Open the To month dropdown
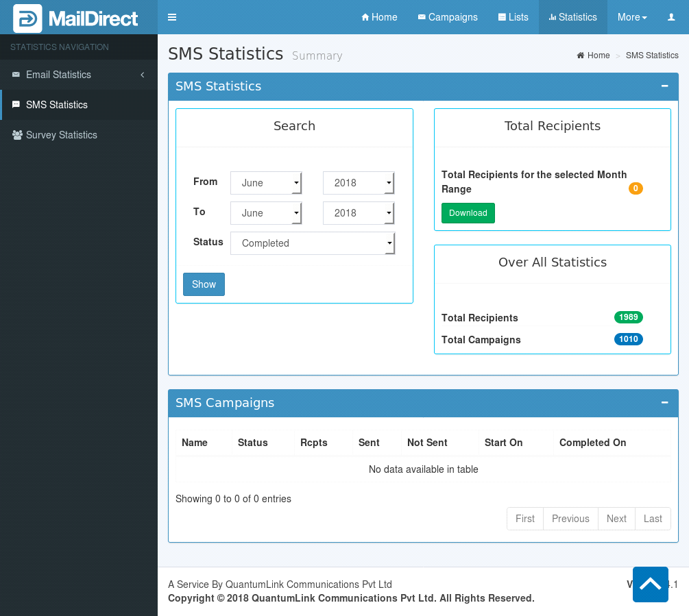689x616 pixels. click(266, 213)
